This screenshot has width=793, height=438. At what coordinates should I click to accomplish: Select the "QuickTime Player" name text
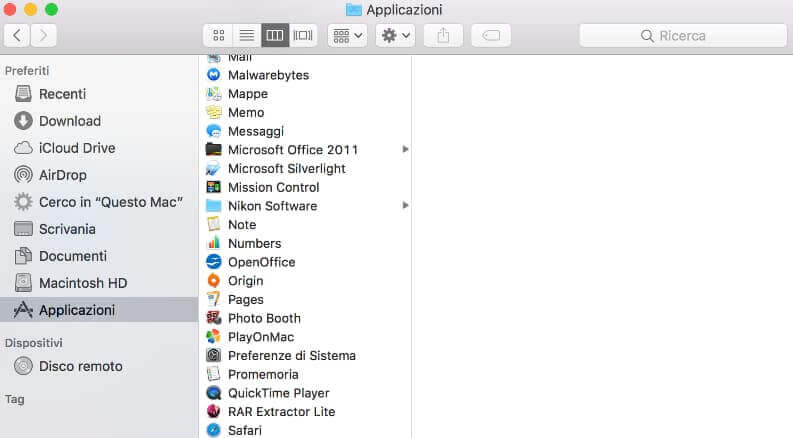(279, 393)
